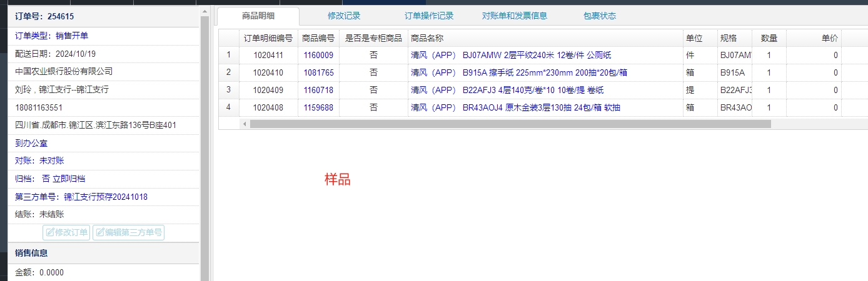Click the 编辑第三方单号 button
Screen dimensions: 868x281
[x=128, y=233]
